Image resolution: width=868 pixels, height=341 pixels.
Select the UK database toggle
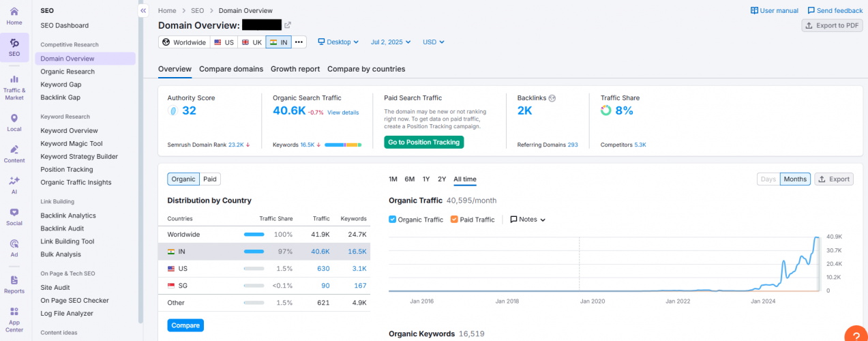(x=252, y=42)
